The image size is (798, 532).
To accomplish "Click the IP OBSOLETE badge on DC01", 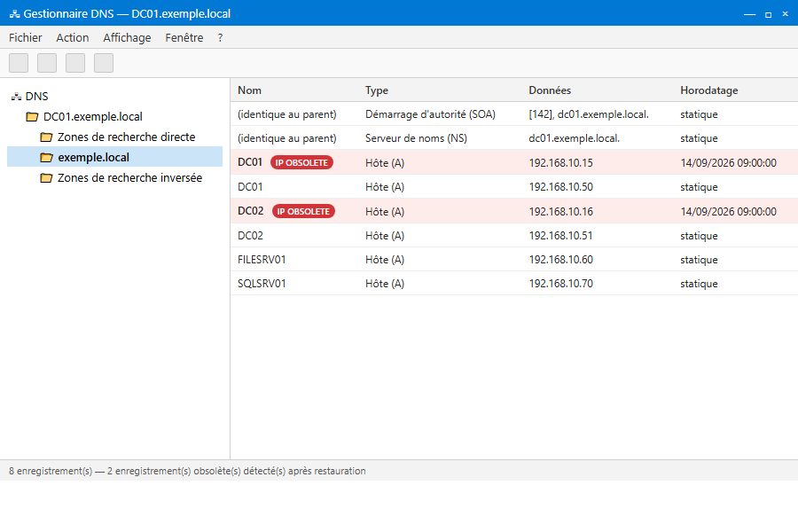I will [301, 162].
